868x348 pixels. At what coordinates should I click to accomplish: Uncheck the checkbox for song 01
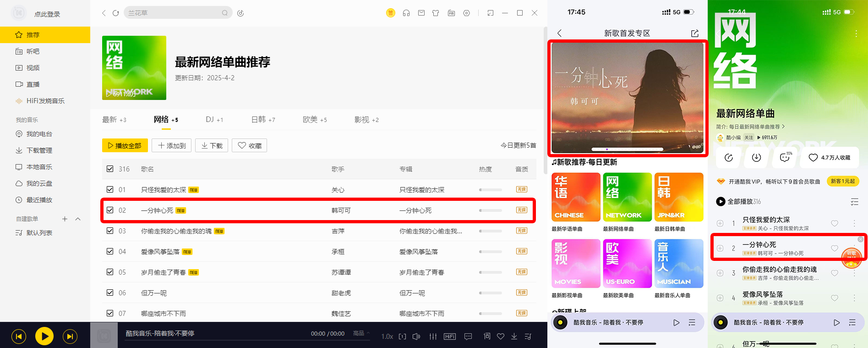pyautogui.click(x=110, y=189)
